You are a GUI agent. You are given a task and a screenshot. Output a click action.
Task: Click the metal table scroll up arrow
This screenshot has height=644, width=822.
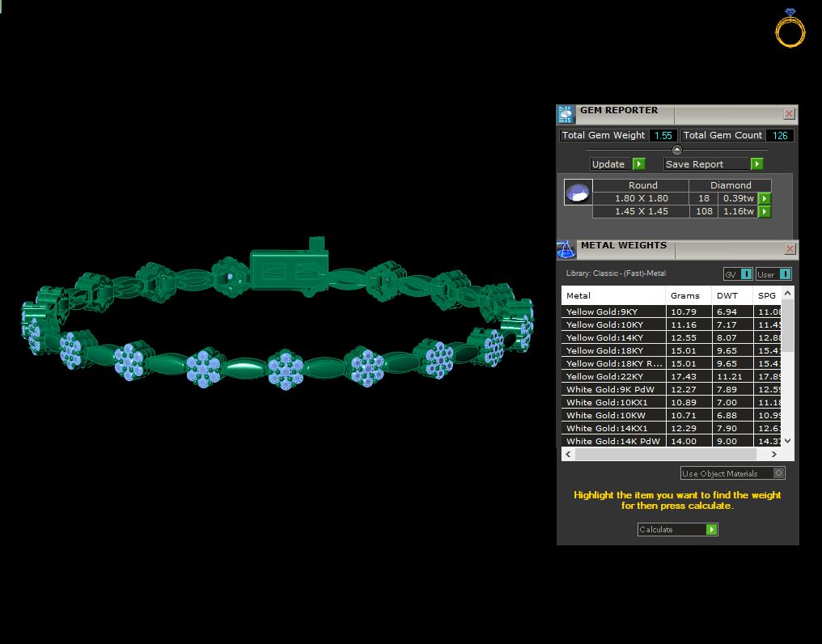[787, 293]
